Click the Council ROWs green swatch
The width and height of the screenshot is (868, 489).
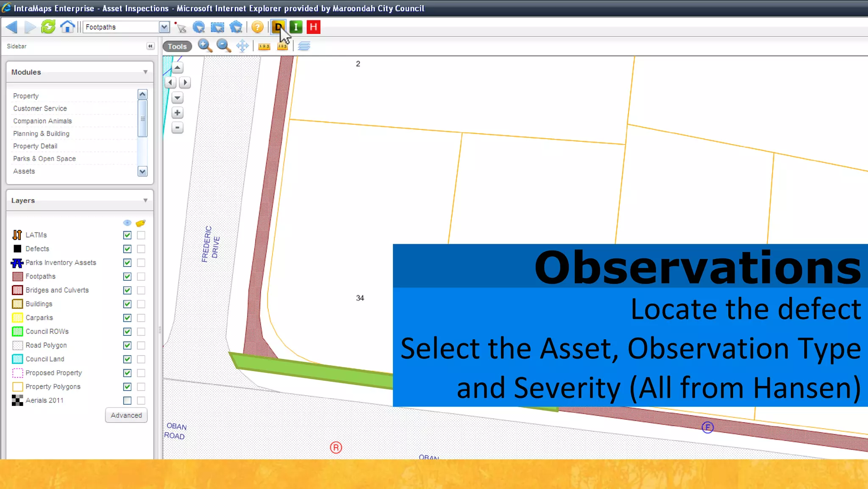tap(17, 332)
